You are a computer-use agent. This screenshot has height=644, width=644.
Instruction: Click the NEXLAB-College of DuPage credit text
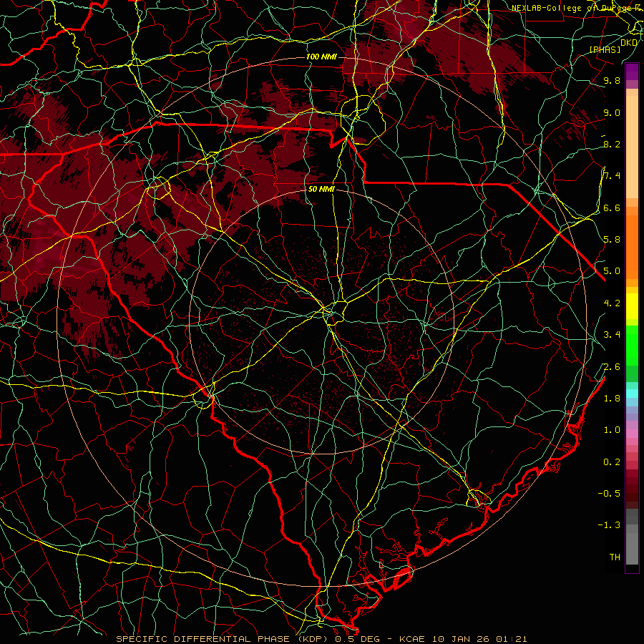coord(577,8)
